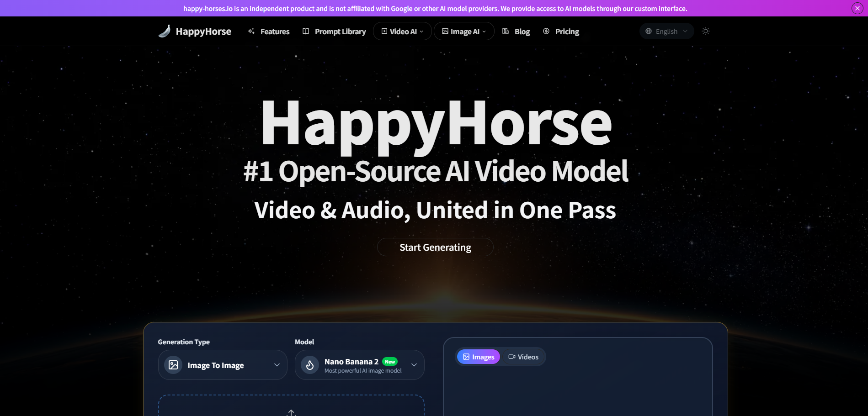Click the Pricing coin icon

point(545,31)
